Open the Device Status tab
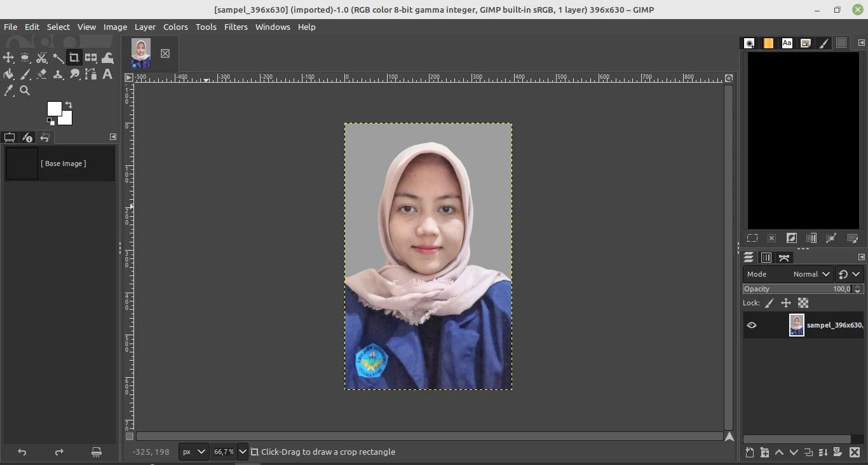Viewport: 868px width, 465px height. tap(27, 137)
